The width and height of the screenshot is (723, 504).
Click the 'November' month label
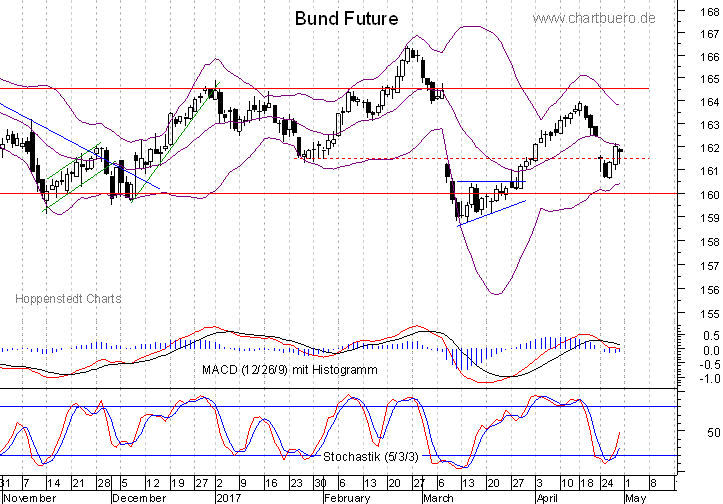tap(30, 498)
